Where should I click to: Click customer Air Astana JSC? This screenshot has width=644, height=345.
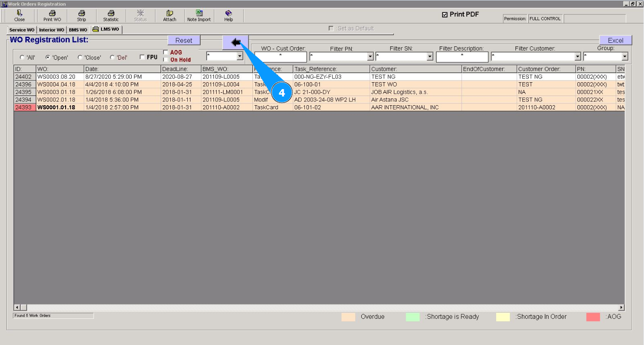click(x=390, y=100)
